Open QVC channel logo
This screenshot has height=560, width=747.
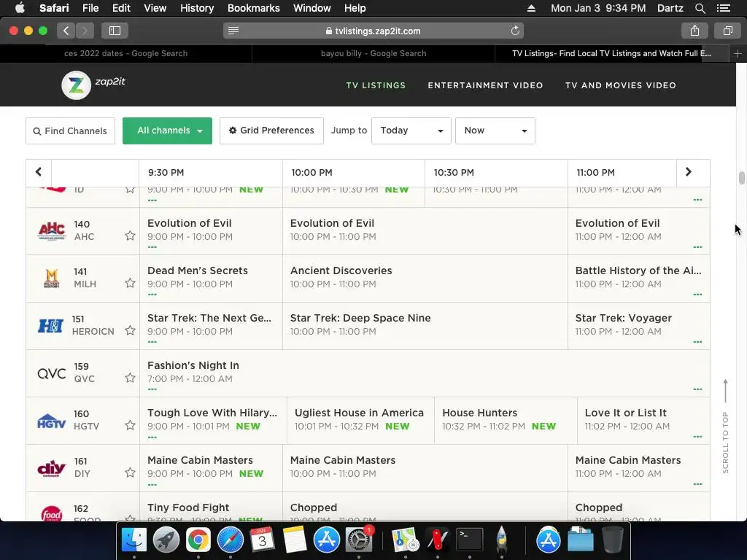[52, 373]
